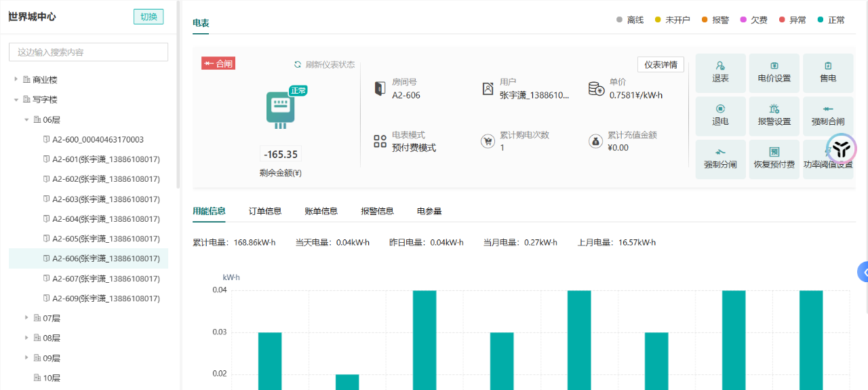The height and width of the screenshot is (390, 868).
Task: Select room A2-603 in the tree
Action: click(105, 199)
